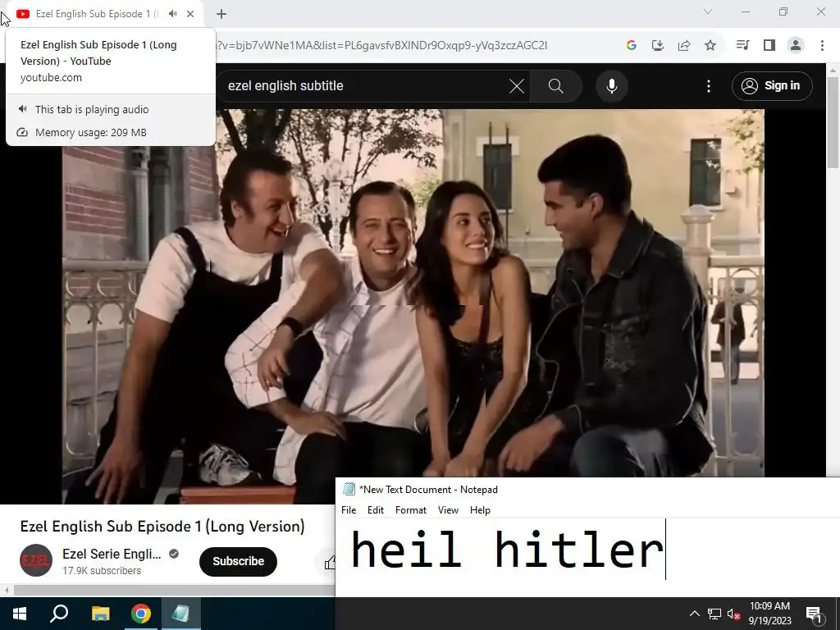The width and height of the screenshot is (840, 630).
Task: Open Notepad's View menu
Action: 449,510
